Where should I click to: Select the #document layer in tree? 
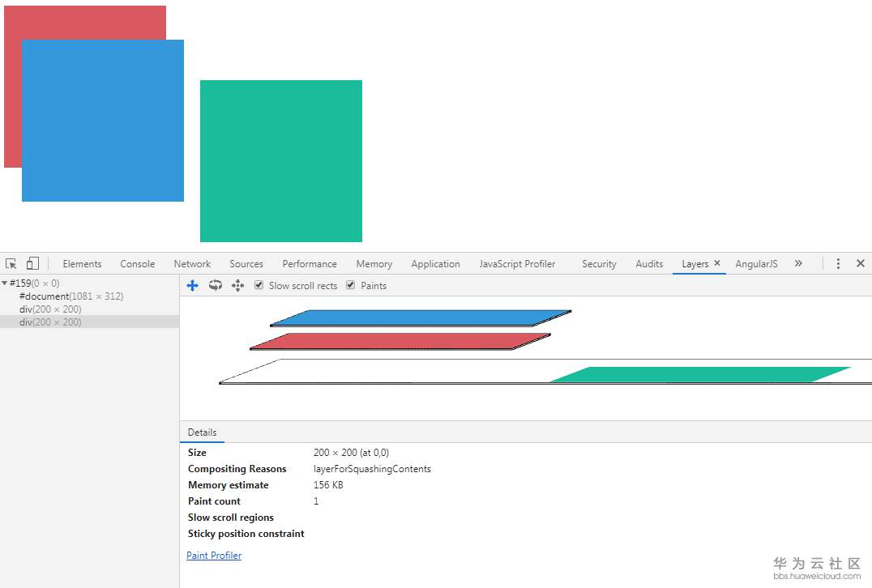[71, 296]
